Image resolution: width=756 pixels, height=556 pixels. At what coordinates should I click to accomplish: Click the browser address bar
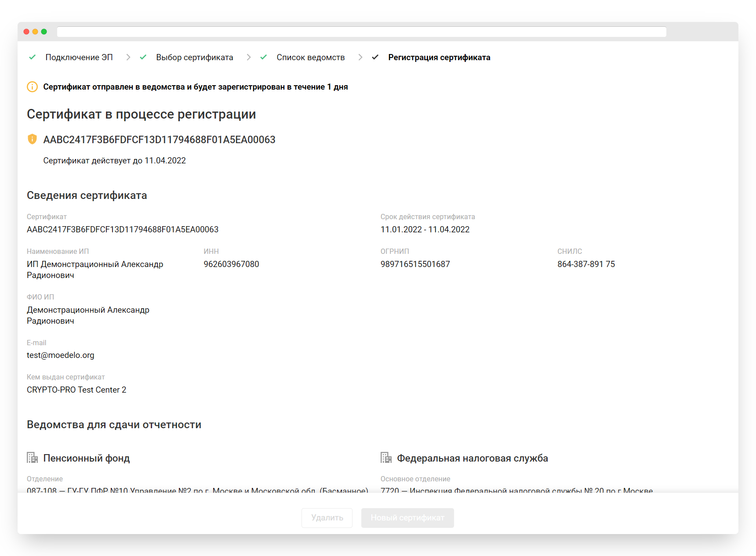361,32
